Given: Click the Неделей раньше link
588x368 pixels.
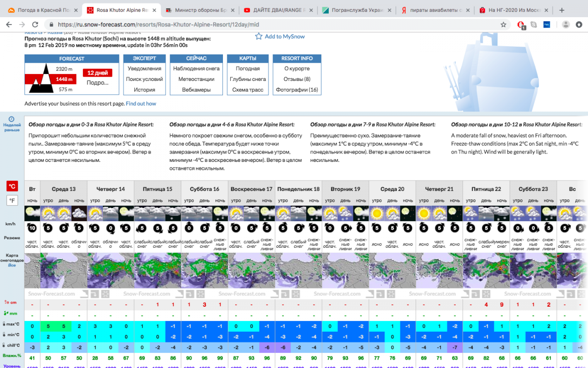Looking at the screenshot, I should click(x=12, y=128).
